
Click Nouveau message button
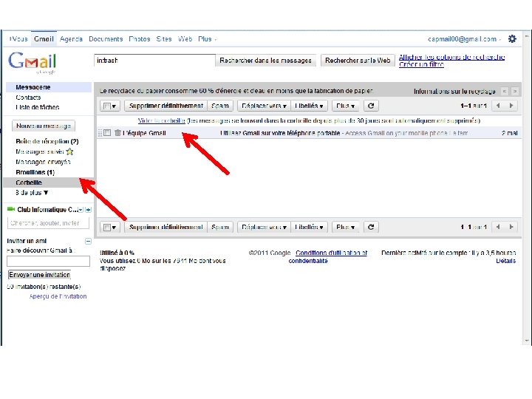point(44,126)
